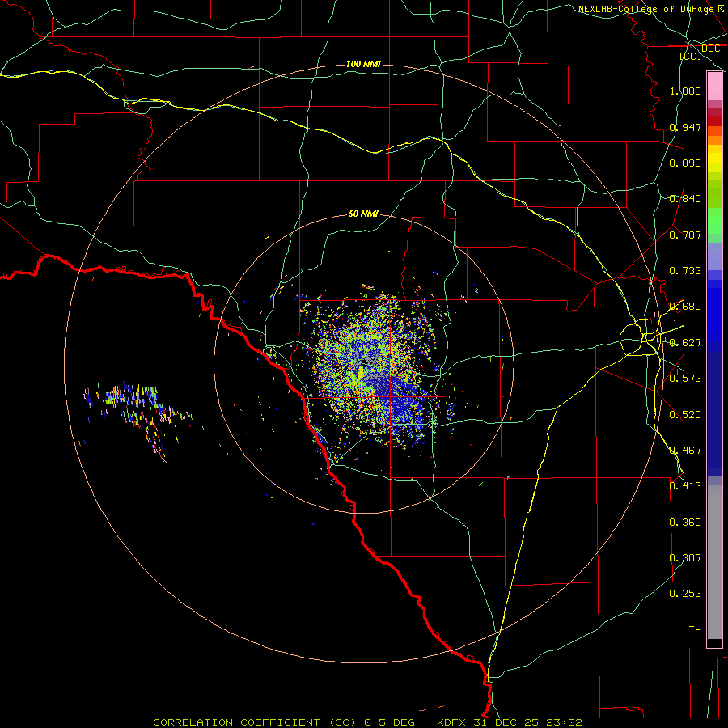Click the 0.360 scale value
The height and width of the screenshot is (728, 728).
(x=685, y=523)
